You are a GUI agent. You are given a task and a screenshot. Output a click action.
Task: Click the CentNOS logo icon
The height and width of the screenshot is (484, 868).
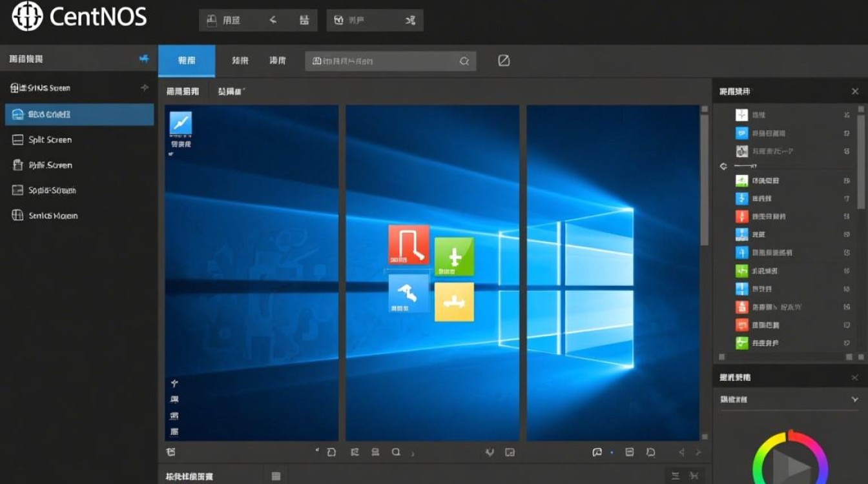point(27,17)
